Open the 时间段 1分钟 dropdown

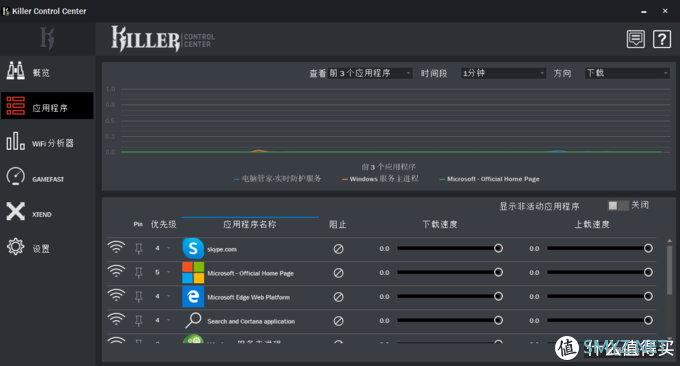tap(503, 73)
